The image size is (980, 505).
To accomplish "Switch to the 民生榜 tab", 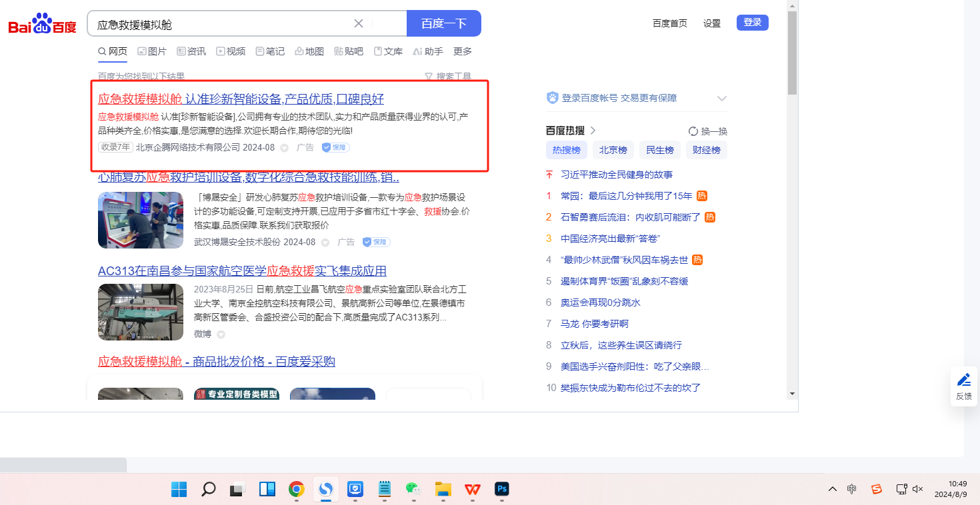I will [x=660, y=150].
